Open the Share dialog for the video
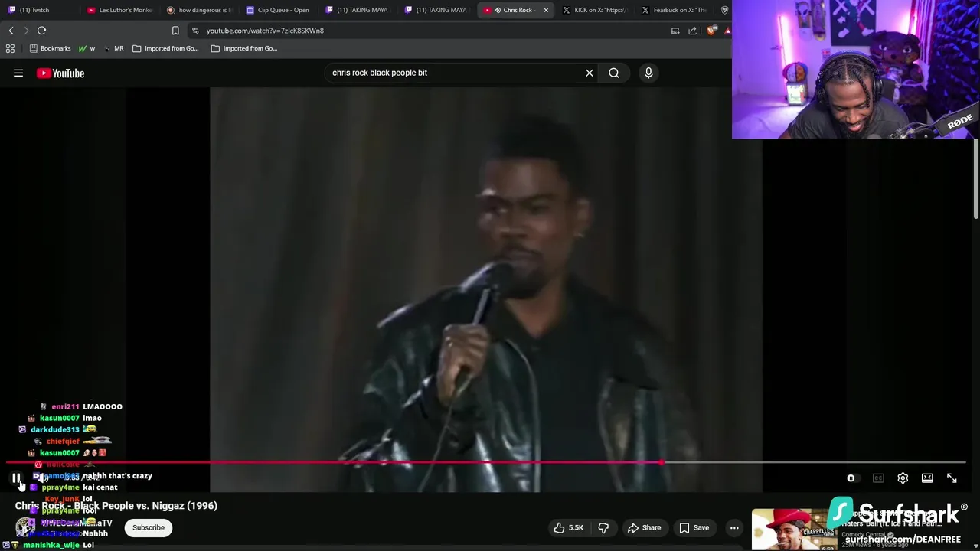The width and height of the screenshot is (980, 551). coord(644,527)
